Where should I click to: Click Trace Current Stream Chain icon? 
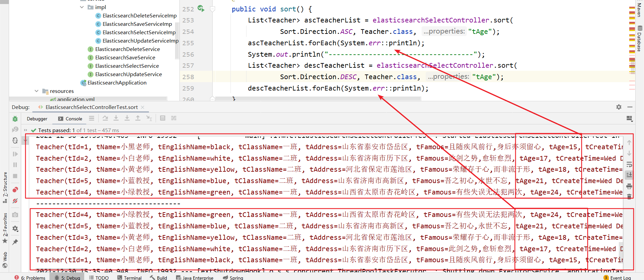174,118
